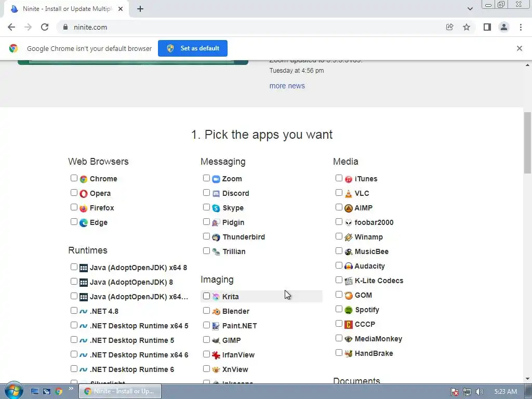Click the CCCP app icon

click(x=349, y=324)
